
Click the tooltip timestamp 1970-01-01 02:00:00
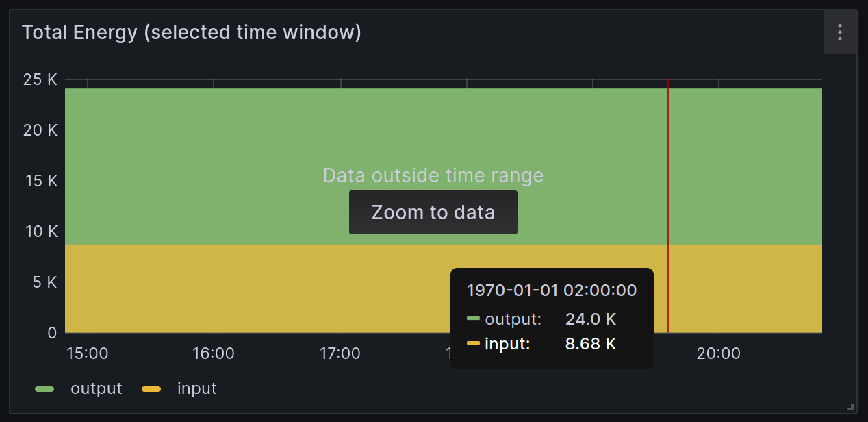[x=551, y=290]
